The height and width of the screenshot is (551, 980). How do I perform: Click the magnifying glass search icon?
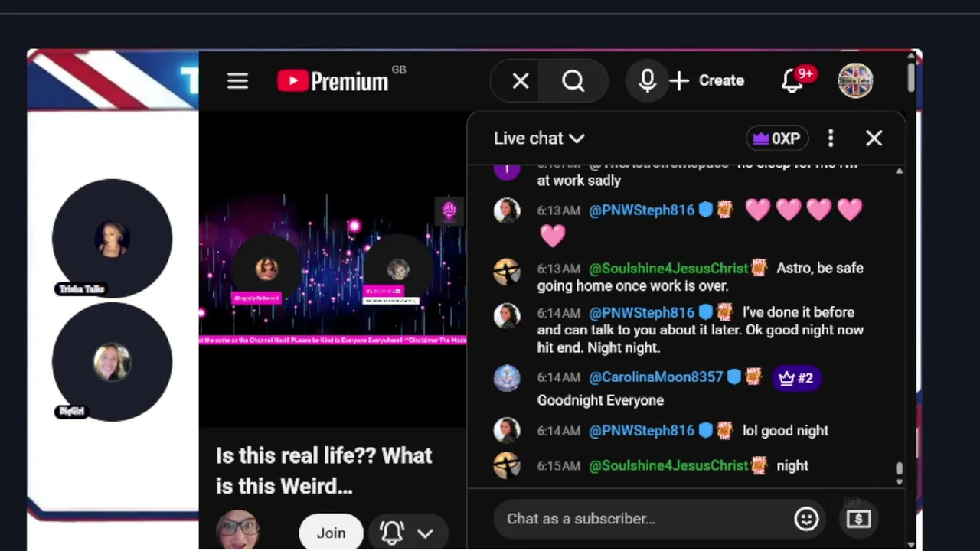point(573,81)
